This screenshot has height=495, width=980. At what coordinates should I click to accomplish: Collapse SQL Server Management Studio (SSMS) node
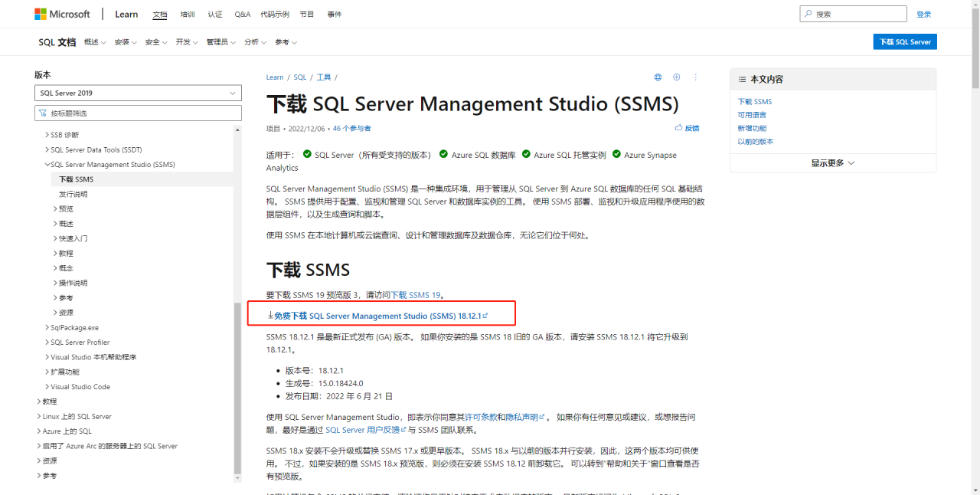pos(47,165)
